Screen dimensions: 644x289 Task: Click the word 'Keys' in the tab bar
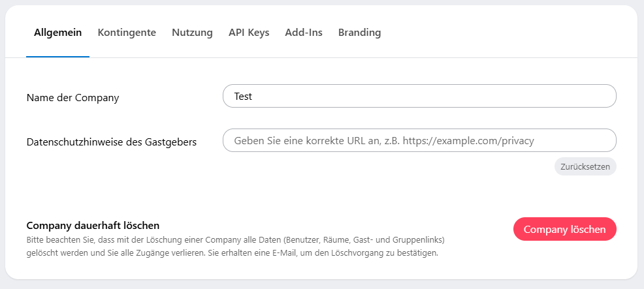tap(258, 33)
